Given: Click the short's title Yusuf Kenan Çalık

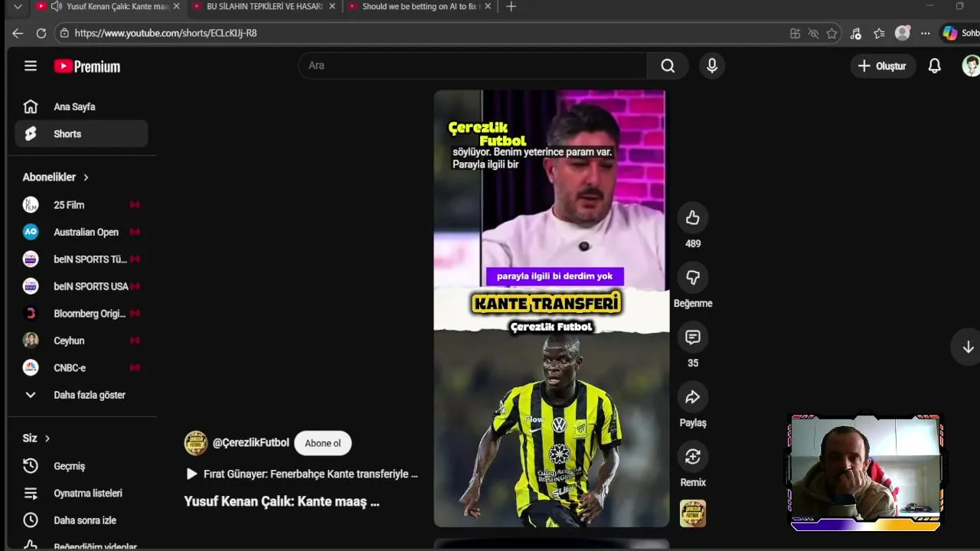Looking at the screenshot, I should [282, 502].
